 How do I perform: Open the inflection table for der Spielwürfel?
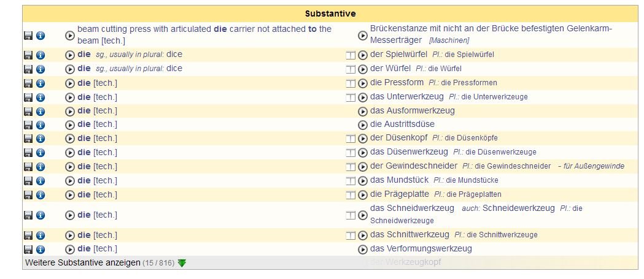351,55
